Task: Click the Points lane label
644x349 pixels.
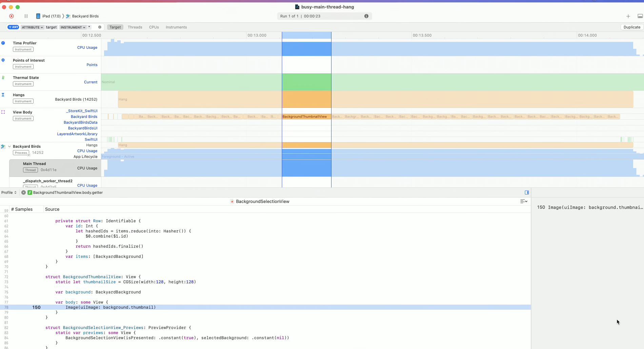Action: point(92,65)
